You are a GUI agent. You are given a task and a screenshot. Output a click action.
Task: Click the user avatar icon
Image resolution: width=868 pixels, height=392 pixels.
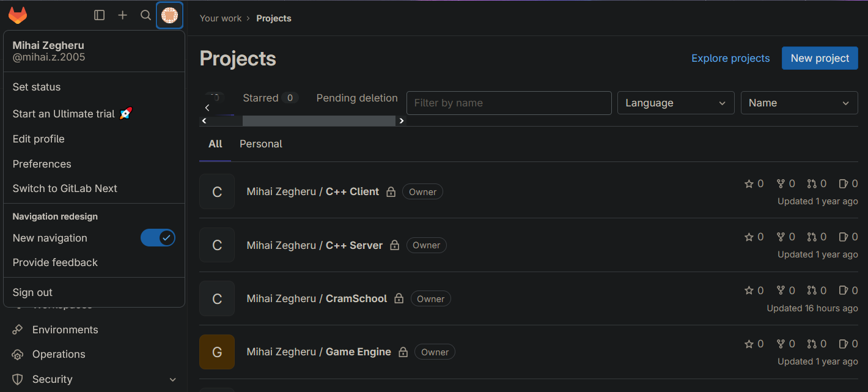click(x=169, y=15)
